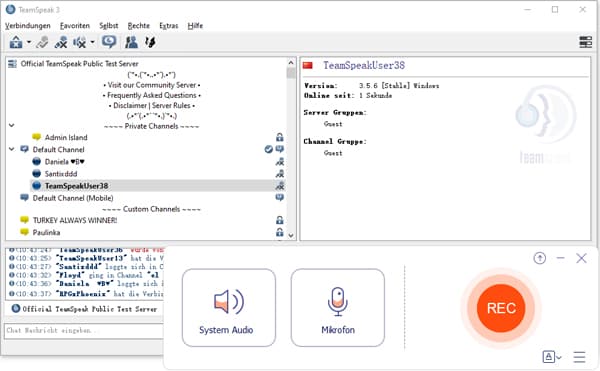Viewport: 600px width, 371px height.
Task: Toggle mute speakers toolbar icon
Action: pos(79,42)
